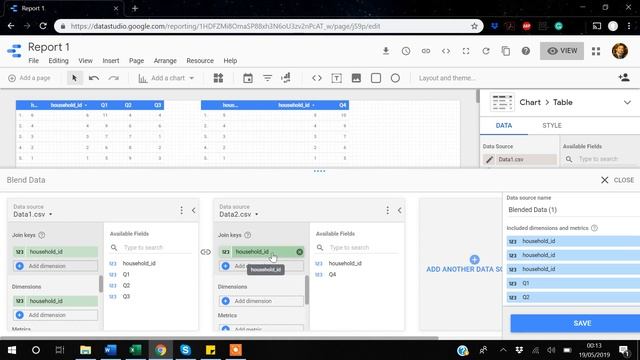Insert URL embed icon in toolbar
The width and height of the screenshot is (640, 360).
[x=317, y=78]
